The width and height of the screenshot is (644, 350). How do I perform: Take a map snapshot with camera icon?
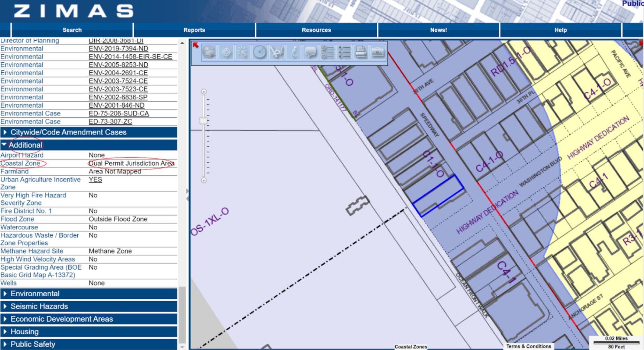tap(378, 53)
